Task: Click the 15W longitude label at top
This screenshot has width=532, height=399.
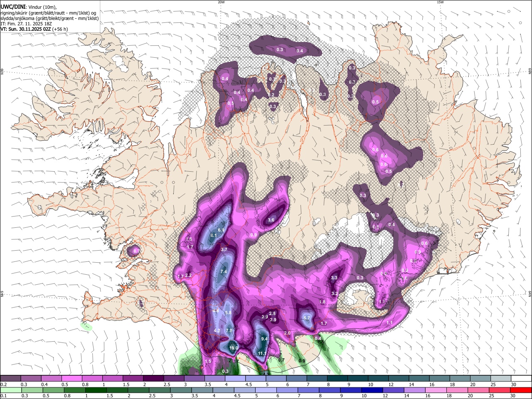Action: (x=440, y=2)
